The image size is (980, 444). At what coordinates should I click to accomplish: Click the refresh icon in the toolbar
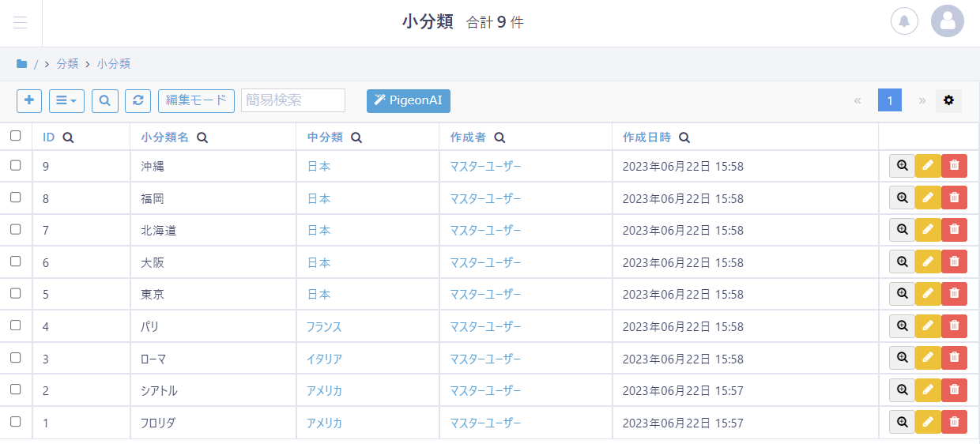pyautogui.click(x=138, y=100)
